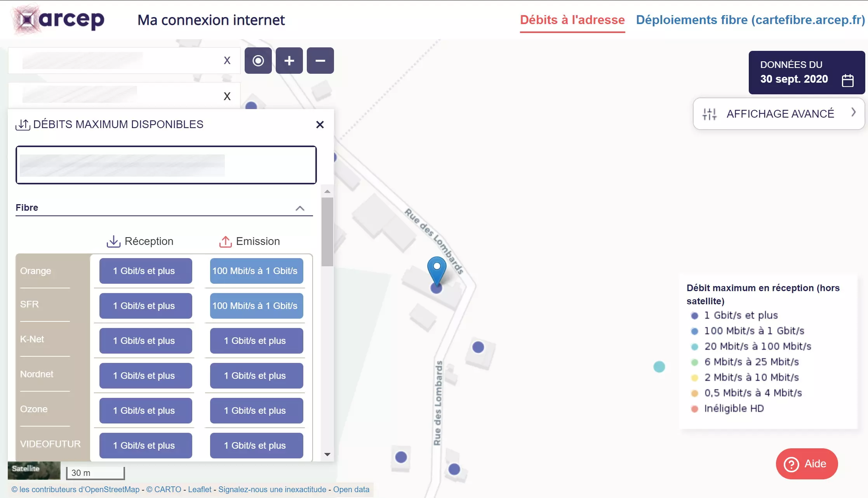Click the 1 Gbit/s et plus legend swatch
Image resolution: width=868 pixels, height=498 pixels.
coord(695,316)
